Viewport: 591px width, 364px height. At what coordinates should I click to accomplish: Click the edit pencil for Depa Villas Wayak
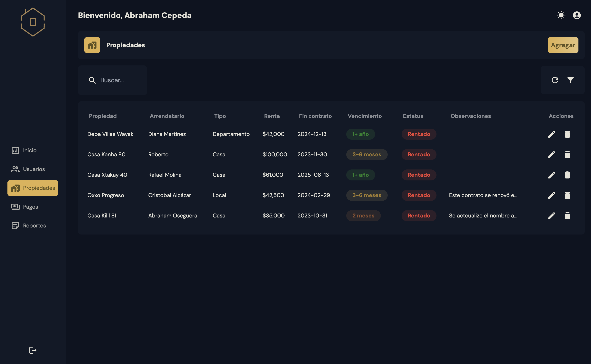click(x=551, y=134)
